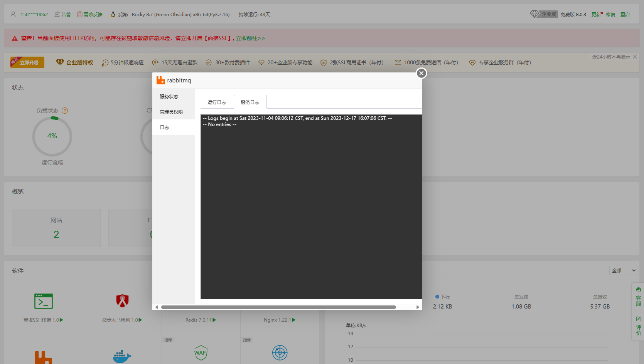The image size is (644, 364).
Task: Click the blue target radar software icon
Action: tap(280, 352)
